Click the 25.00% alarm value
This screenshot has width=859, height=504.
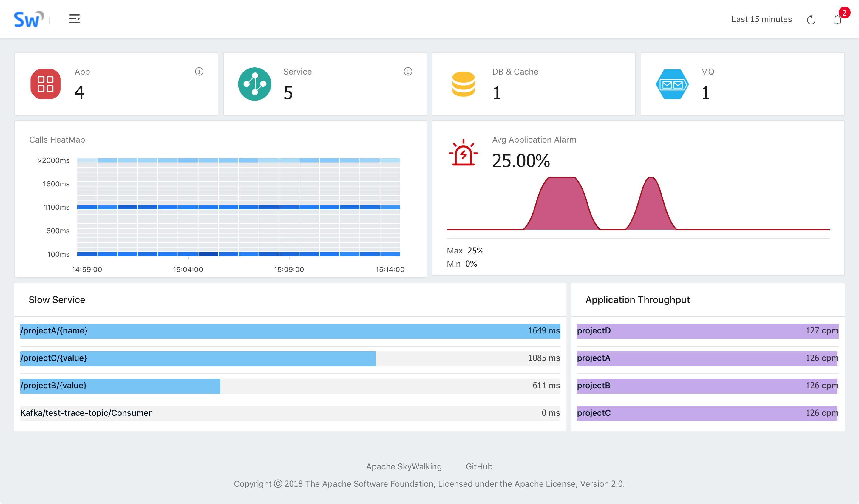pyautogui.click(x=521, y=160)
